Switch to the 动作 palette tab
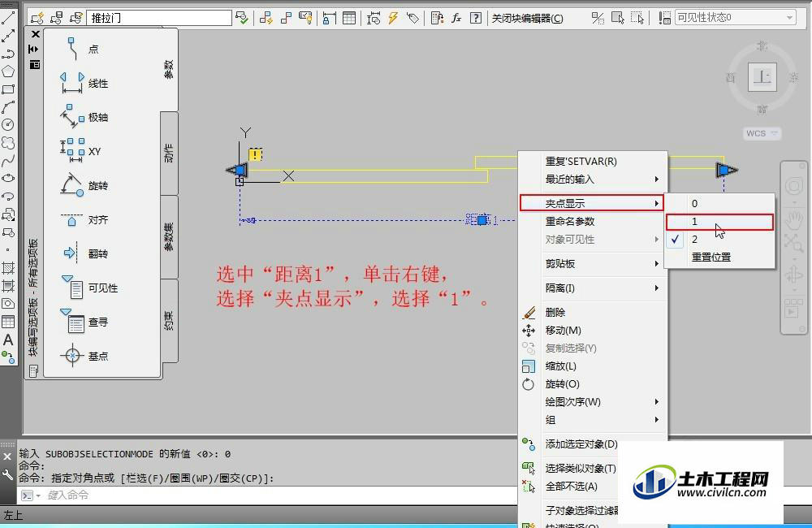This screenshot has height=528, width=812. pyautogui.click(x=170, y=154)
